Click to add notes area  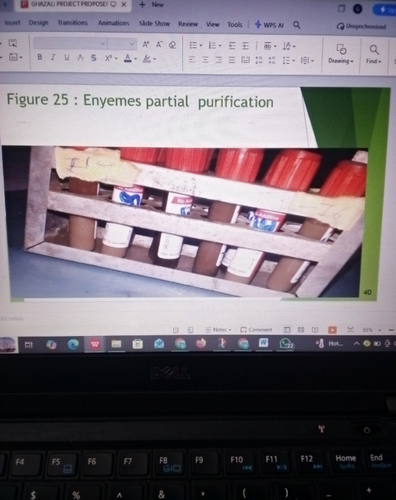pyautogui.click(x=12, y=318)
